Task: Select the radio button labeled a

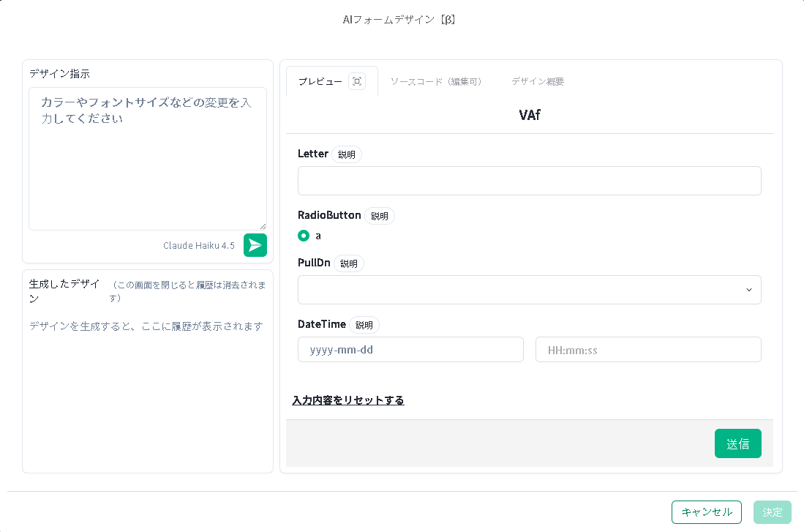Action: point(304,236)
